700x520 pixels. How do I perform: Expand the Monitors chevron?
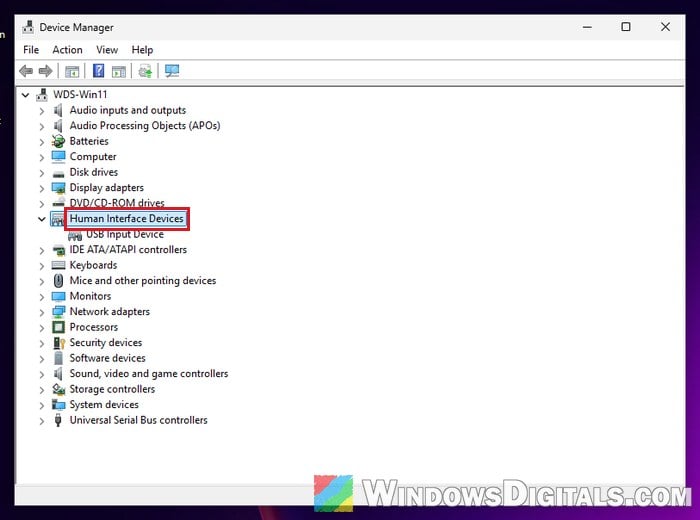pos(42,296)
